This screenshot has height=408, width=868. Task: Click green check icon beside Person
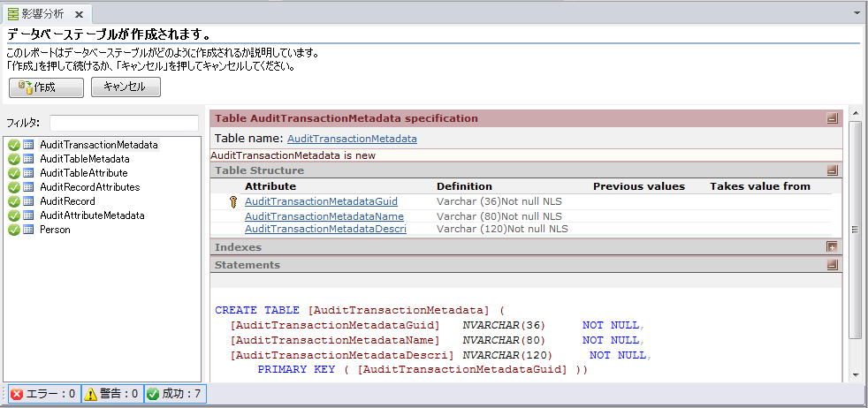pyautogui.click(x=14, y=230)
